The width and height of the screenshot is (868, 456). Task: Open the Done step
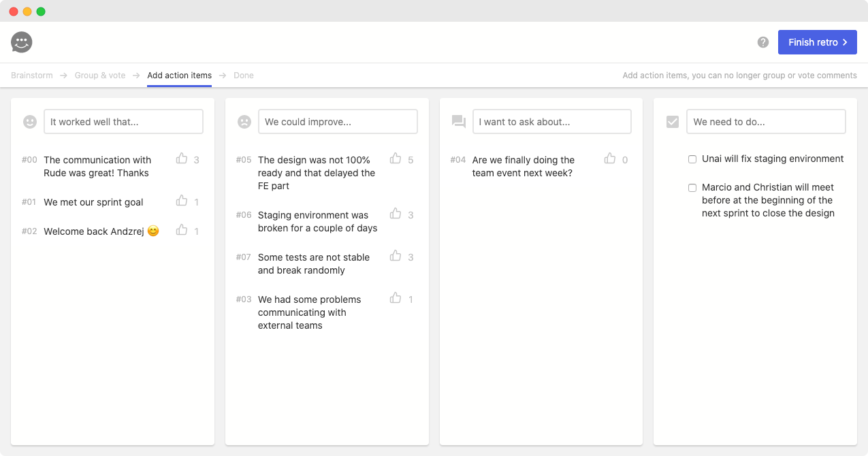(x=244, y=76)
